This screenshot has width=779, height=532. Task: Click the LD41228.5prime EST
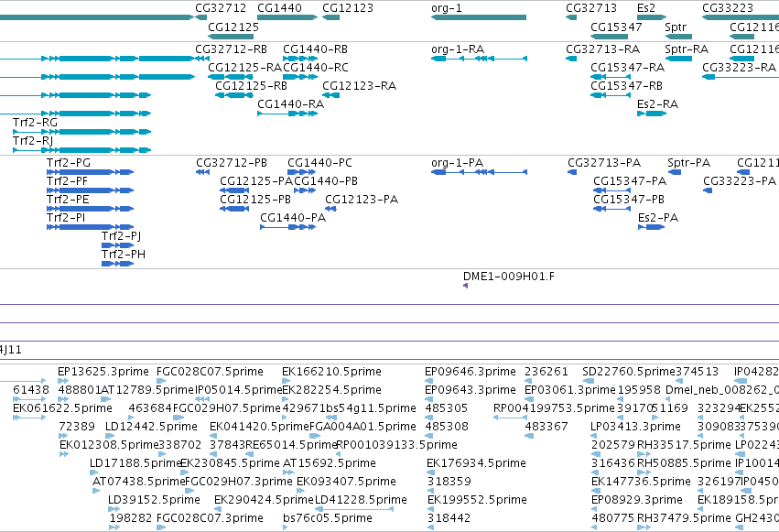(354, 509)
